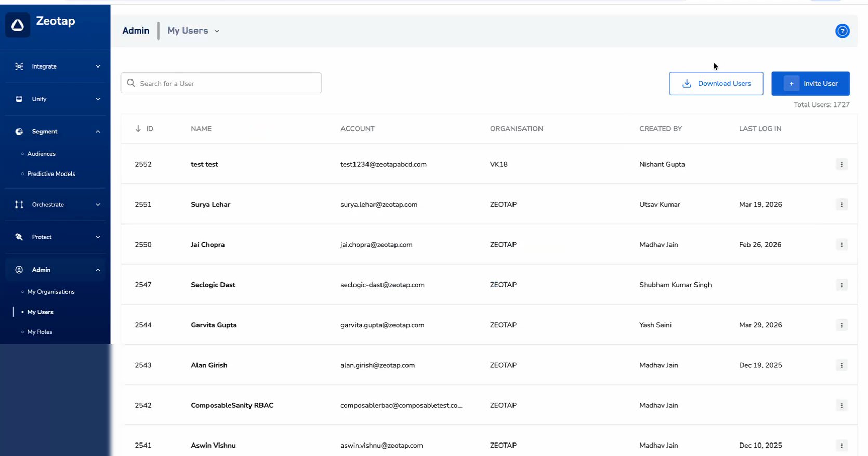Open the options menu for Garvita Gupta
The height and width of the screenshot is (456, 868).
coord(841,325)
